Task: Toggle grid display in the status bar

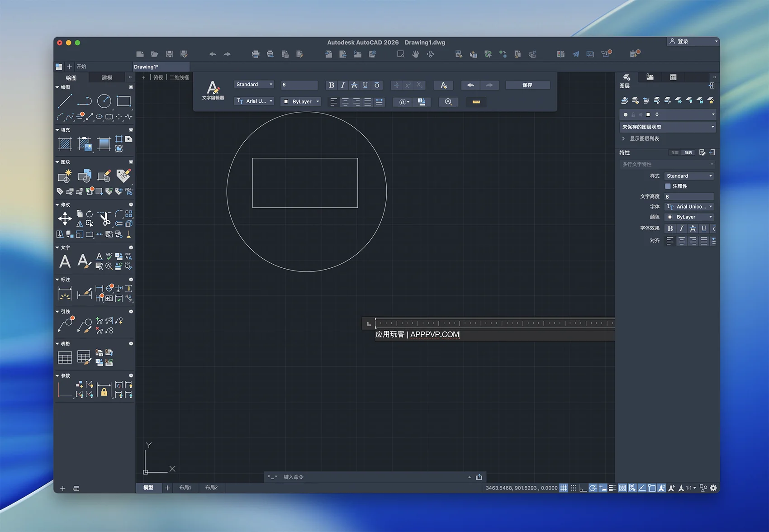Action: 564,488
